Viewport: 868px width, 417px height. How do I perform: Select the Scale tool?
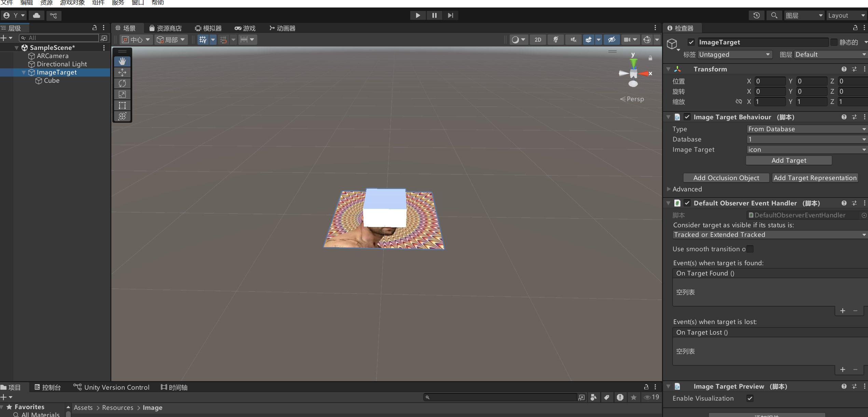(x=122, y=94)
